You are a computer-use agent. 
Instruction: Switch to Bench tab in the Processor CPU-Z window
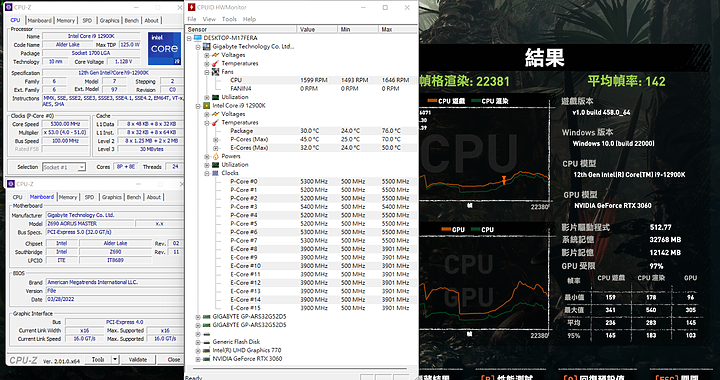132,21
